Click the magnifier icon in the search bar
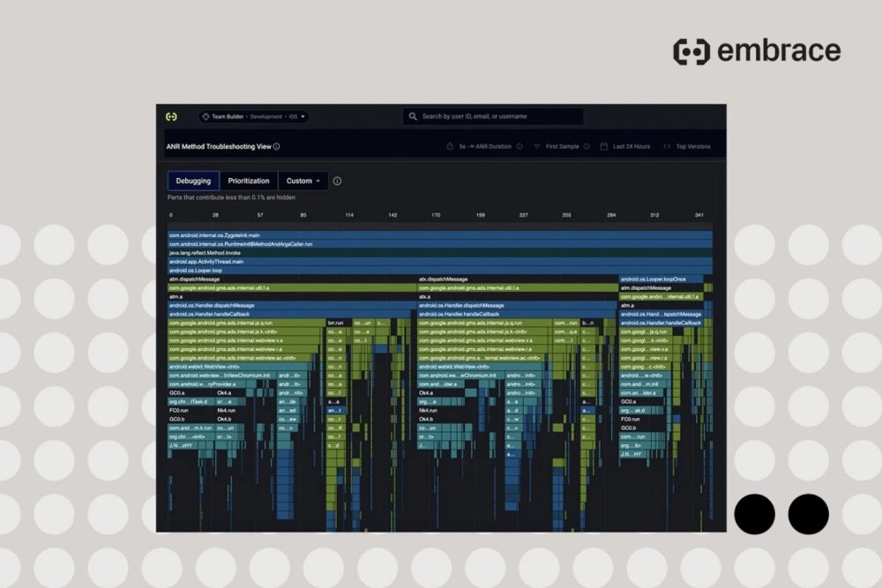The image size is (882, 588). [x=413, y=116]
